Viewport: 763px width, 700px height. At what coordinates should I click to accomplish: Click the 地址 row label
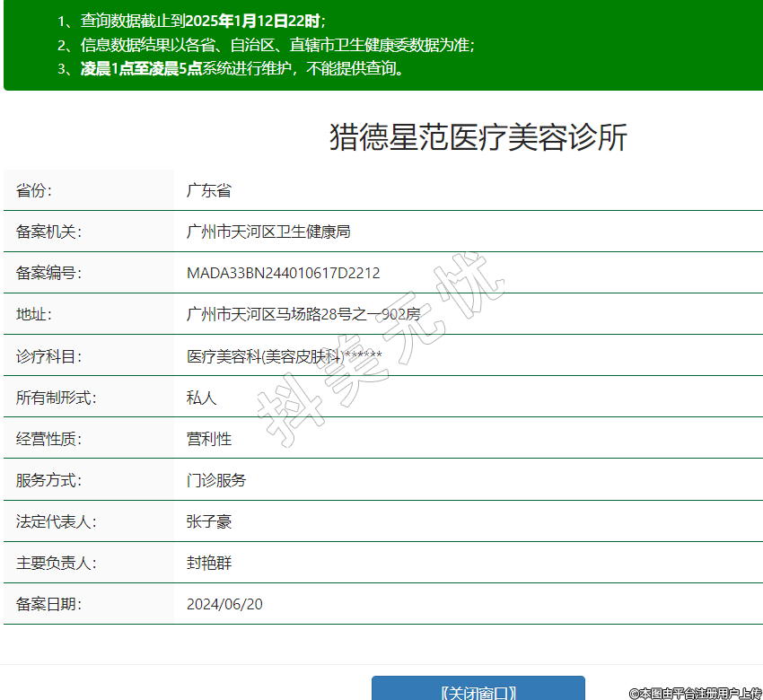point(34,315)
